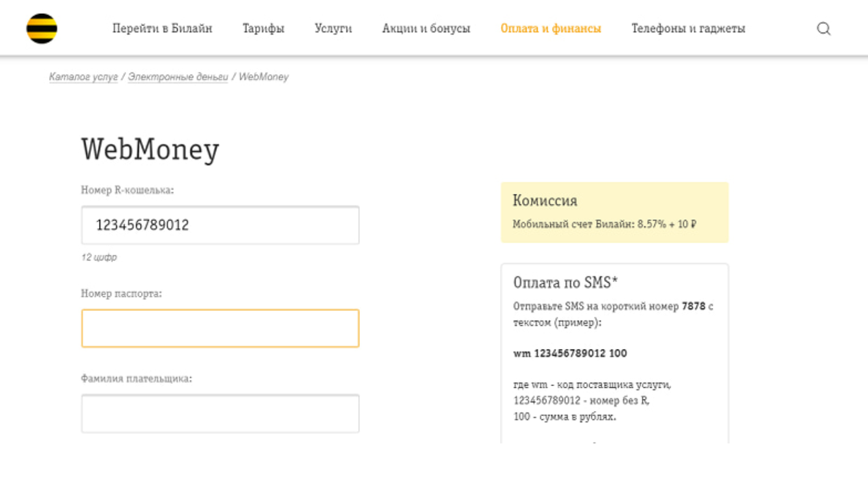868x499 pixels.
Task: Click the 123456789012 - номер без R line
Action: pos(582,401)
